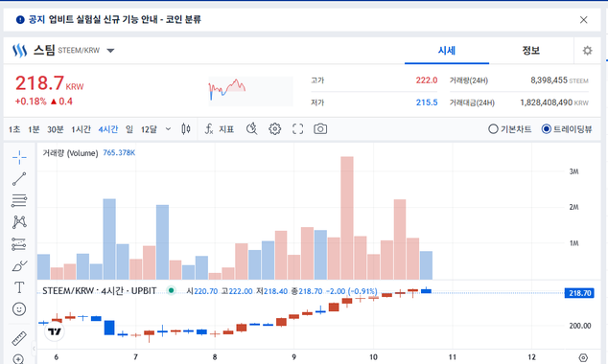Select the brush drawing tool
The width and height of the screenshot is (608, 364).
click(19, 266)
